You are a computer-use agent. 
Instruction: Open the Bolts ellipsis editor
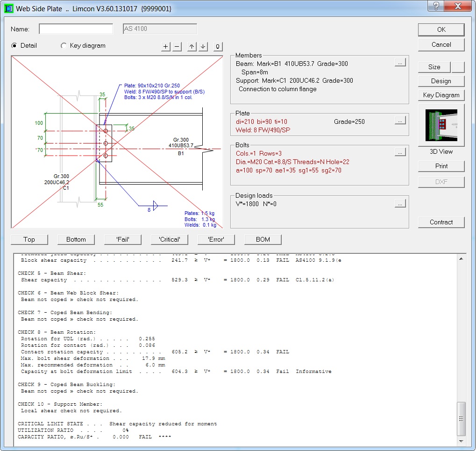[x=400, y=152]
